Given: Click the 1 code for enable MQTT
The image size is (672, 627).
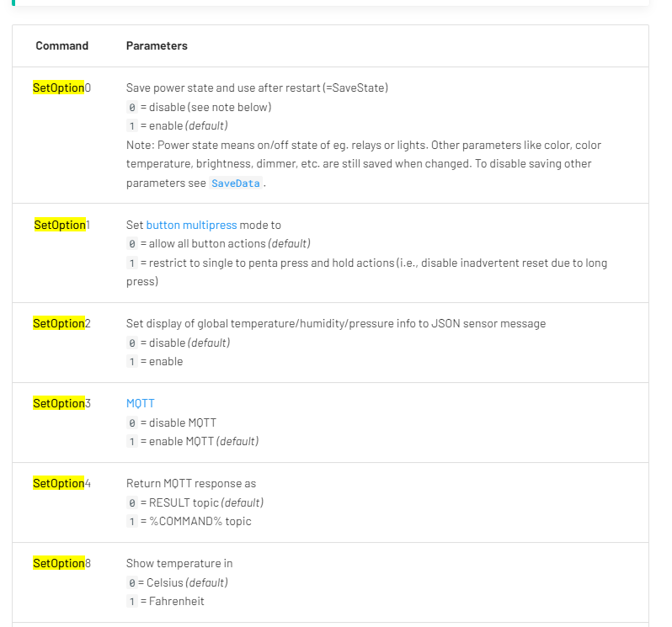Looking at the screenshot, I should [x=132, y=442].
